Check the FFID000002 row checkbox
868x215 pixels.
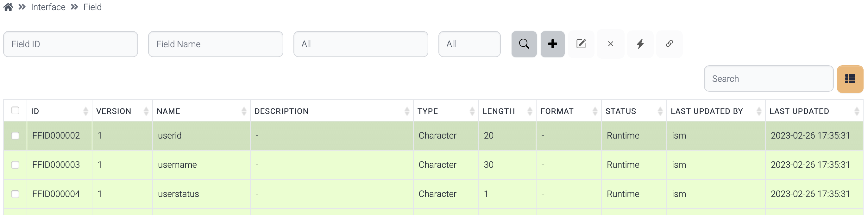point(15,136)
